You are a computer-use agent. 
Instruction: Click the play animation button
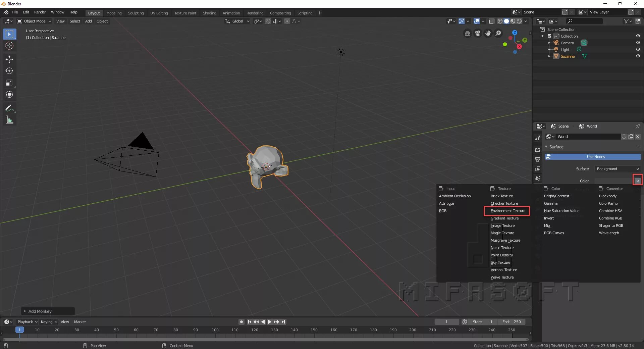(269, 322)
